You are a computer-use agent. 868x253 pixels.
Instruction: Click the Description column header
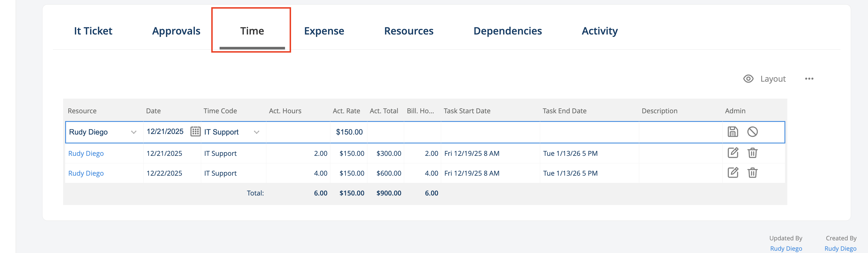(x=659, y=111)
